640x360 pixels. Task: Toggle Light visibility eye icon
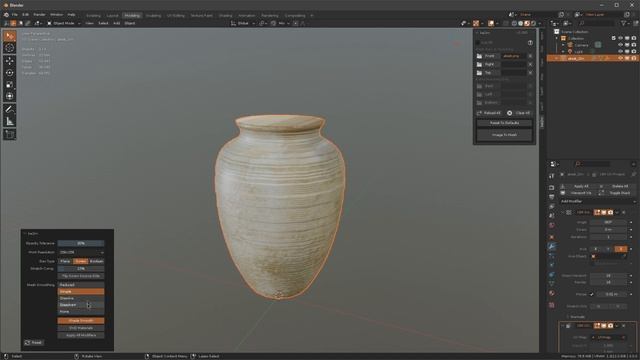pos(620,51)
